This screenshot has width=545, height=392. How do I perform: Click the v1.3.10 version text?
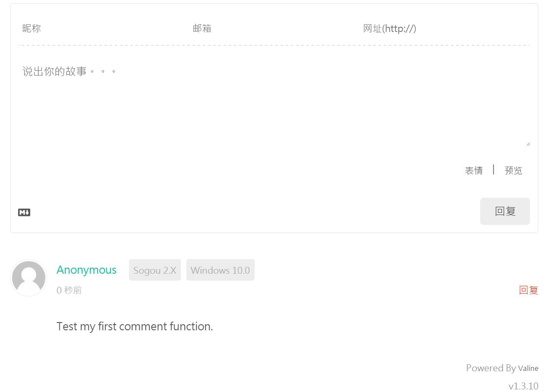coord(523,386)
